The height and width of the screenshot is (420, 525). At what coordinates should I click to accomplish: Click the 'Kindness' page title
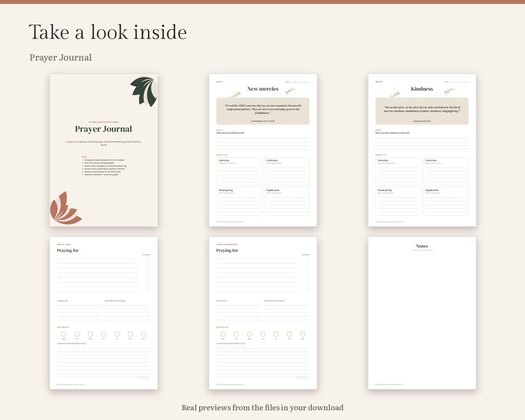click(x=422, y=89)
